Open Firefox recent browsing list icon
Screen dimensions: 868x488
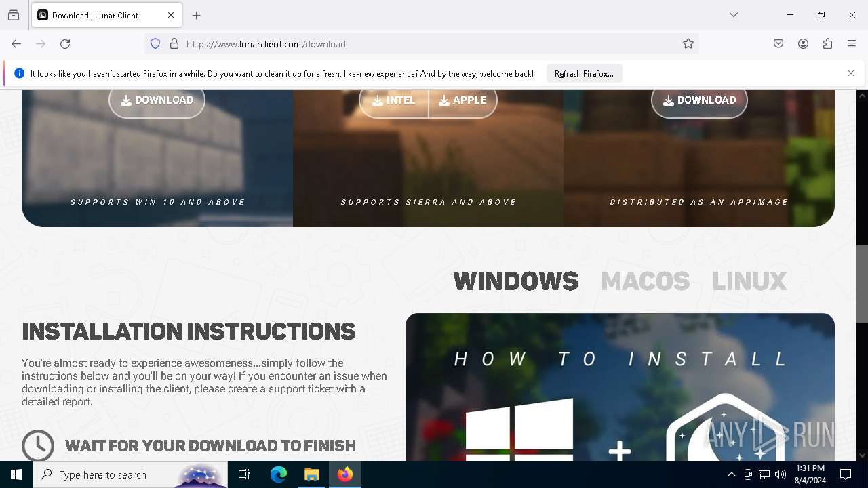(x=14, y=15)
